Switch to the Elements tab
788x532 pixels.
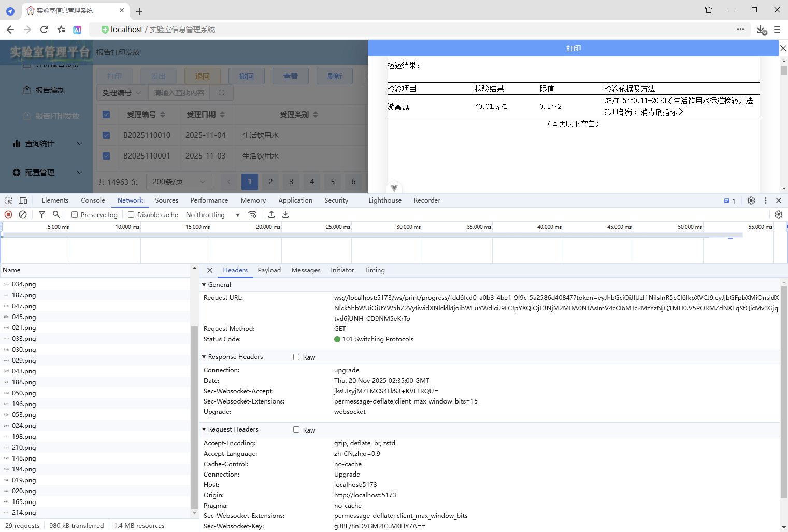(x=55, y=200)
